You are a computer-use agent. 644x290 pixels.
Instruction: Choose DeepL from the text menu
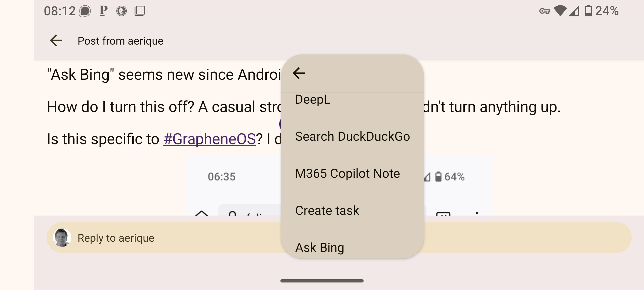tap(352, 100)
